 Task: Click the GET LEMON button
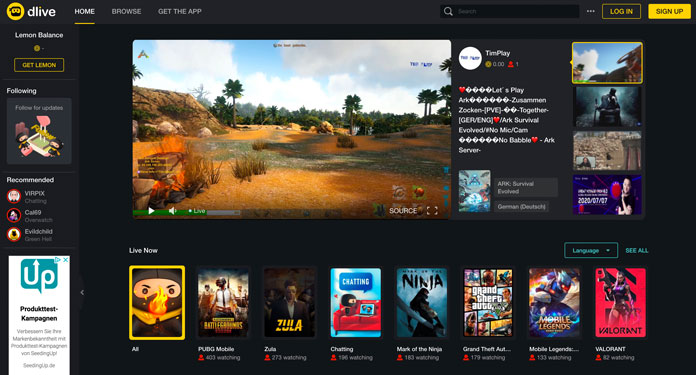(39, 65)
